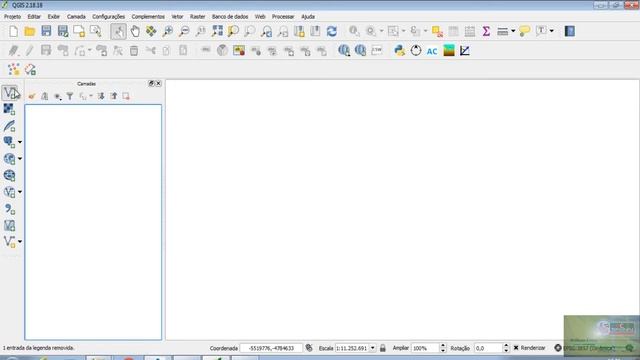
Task: Undock the Camadas panel
Action: click(x=151, y=83)
